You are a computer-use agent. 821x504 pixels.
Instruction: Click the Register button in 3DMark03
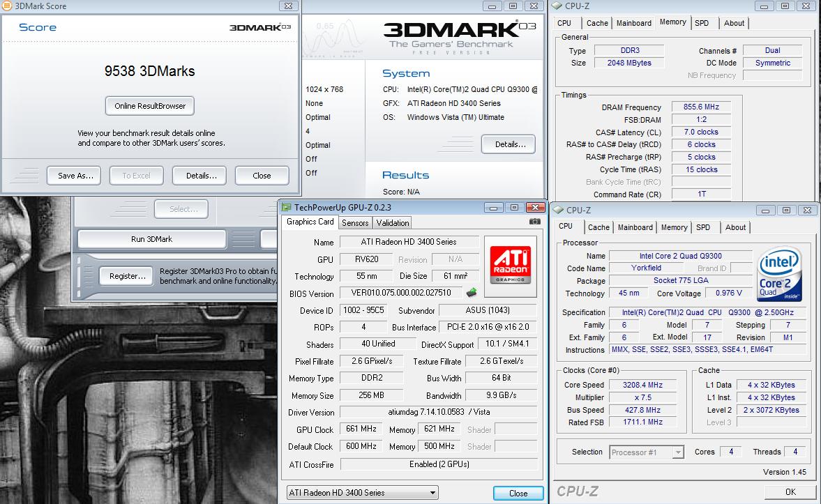click(x=127, y=276)
